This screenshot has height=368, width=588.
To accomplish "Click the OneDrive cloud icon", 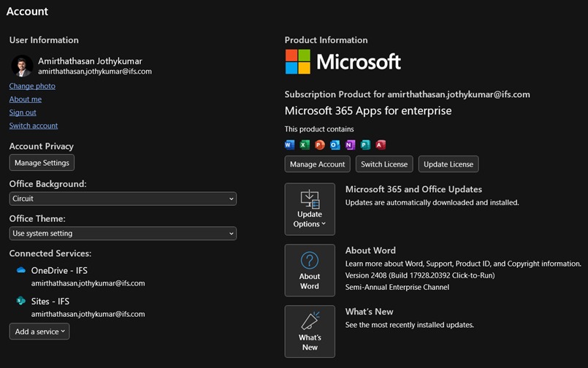I will [21, 270].
